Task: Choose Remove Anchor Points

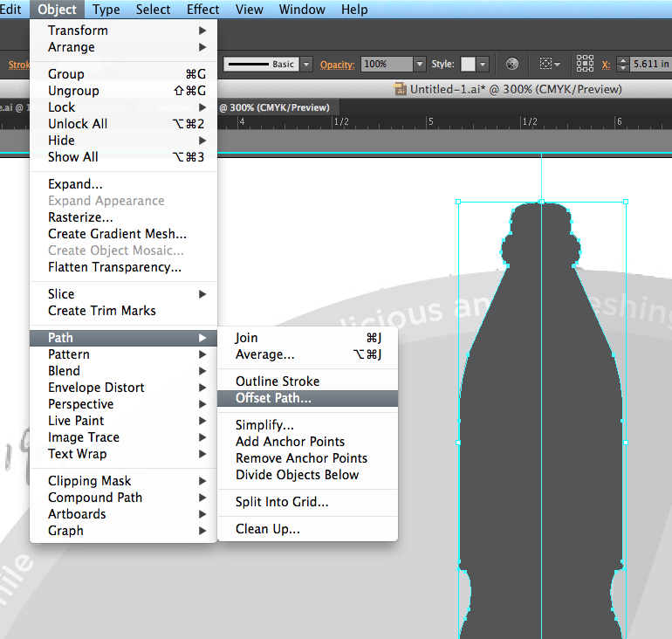Action: click(x=308, y=458)
